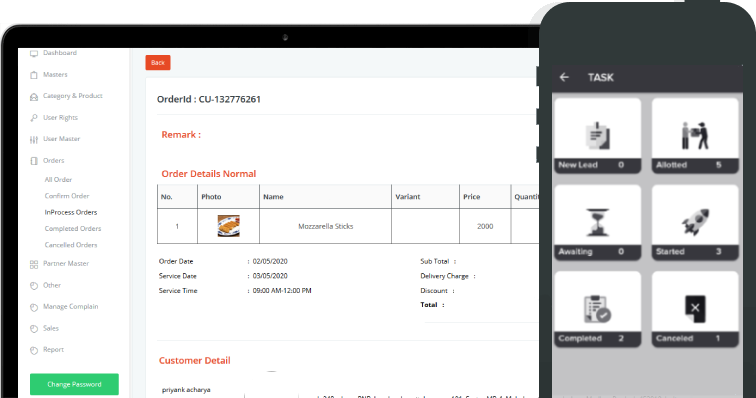Click the User Master sliders icon
Screen dimensions: 756x398
(34, 139)
